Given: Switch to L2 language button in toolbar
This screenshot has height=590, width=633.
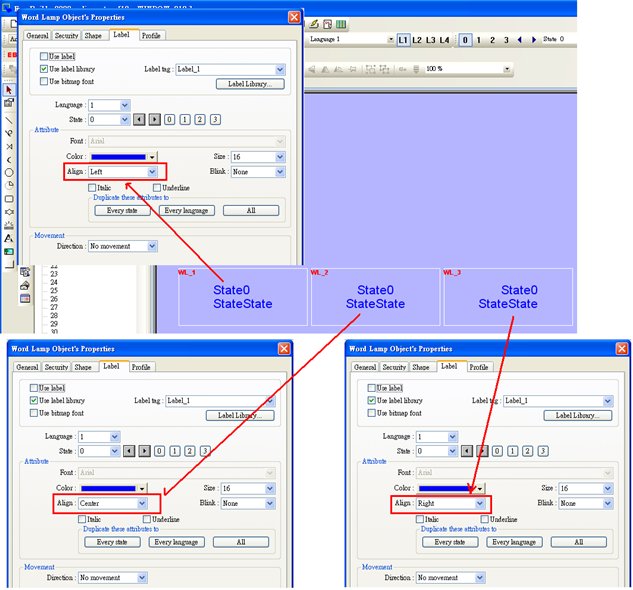Looking at the screenshot, I should 417,40.
